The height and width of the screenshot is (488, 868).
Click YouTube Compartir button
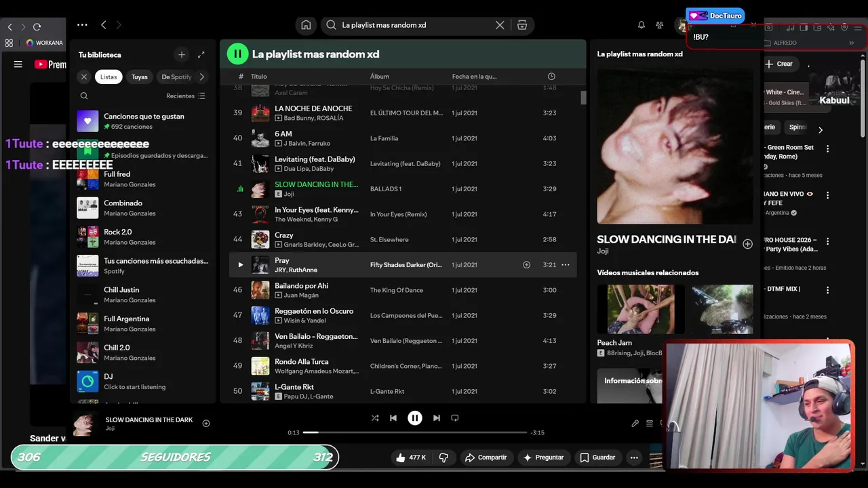point(486,457)
